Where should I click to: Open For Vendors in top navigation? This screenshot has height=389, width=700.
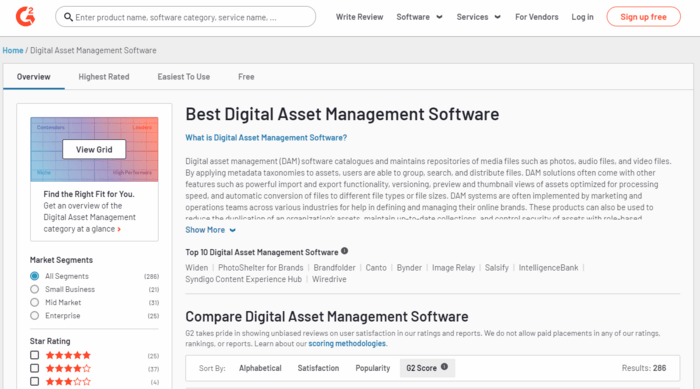[x=537, y=17]
